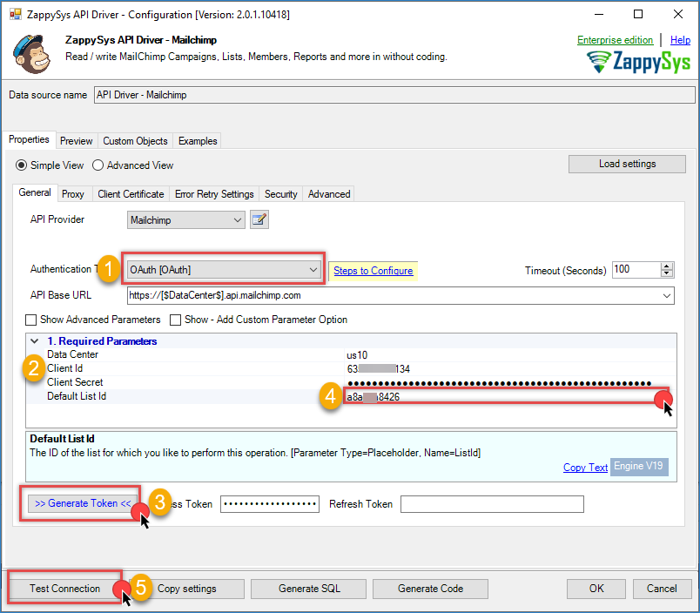Select the Default List Id parameter label
The height and width of the screenshot is (613, 700).
tap(77, 396)
